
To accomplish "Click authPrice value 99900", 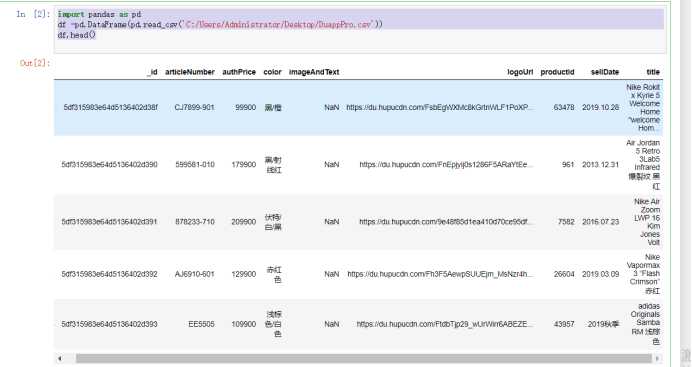I will tap(245, 108).
